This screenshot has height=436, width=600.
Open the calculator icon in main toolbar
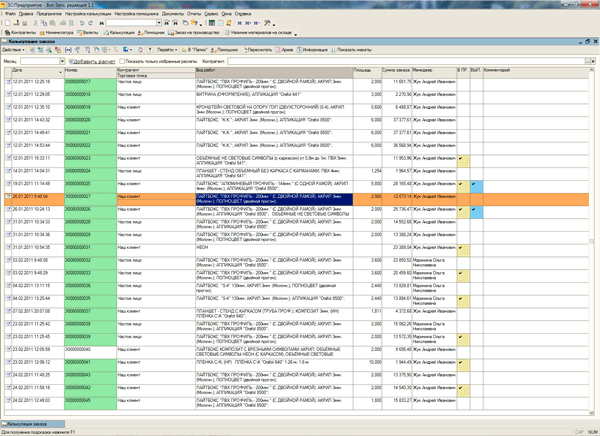click(x=212, y=23)
